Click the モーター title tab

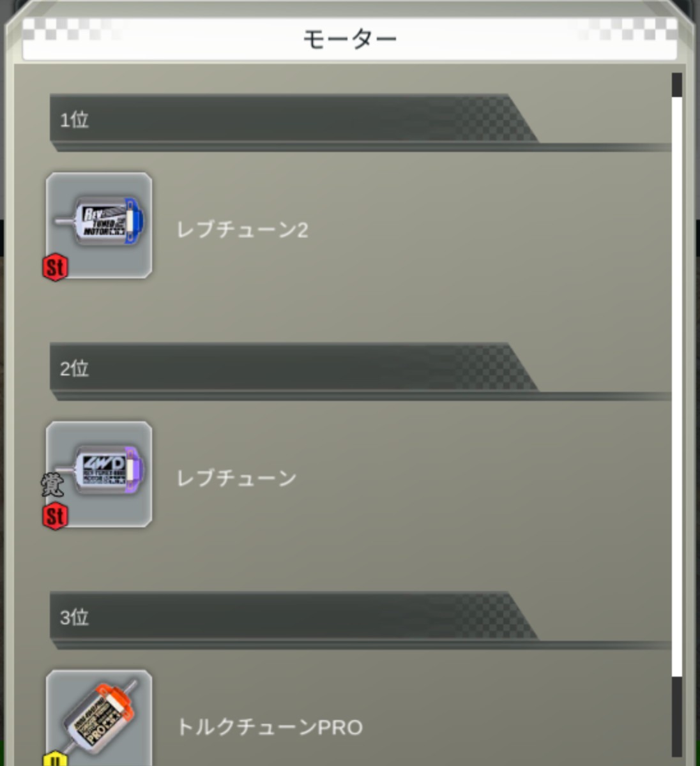(x=350, y=40)
